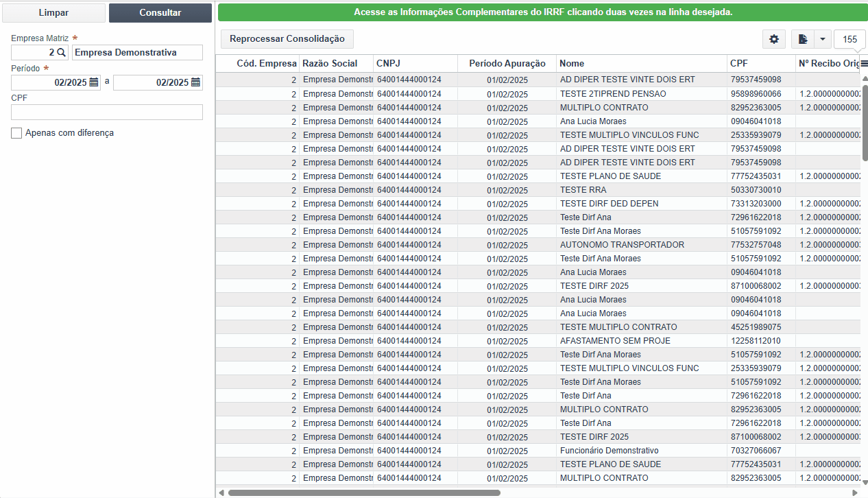Image resolution: width=868 pixels, height=498 pixels.
Task: Sort by the Nome column header
Action: click(572, 63)
